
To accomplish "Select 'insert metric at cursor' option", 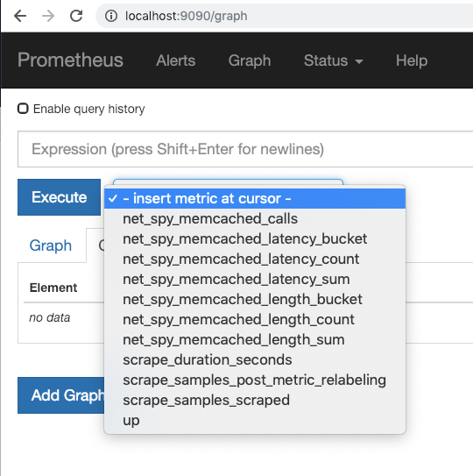I will (x=255, y=198).
